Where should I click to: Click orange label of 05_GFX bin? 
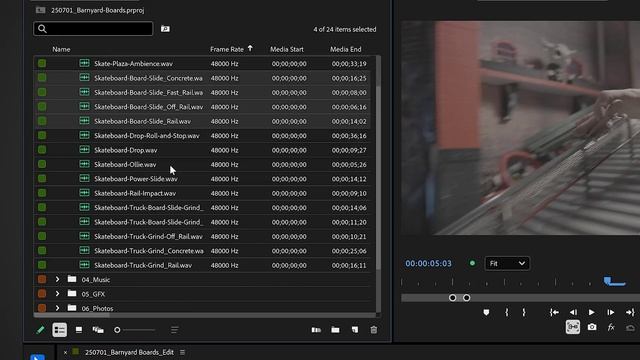click(x=42, y=294)
